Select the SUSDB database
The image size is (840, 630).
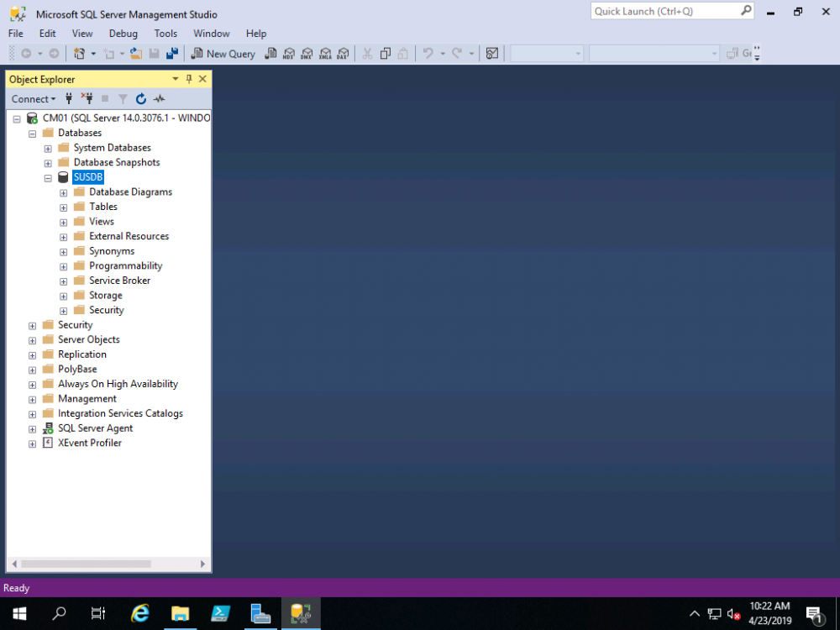[88, 176]
